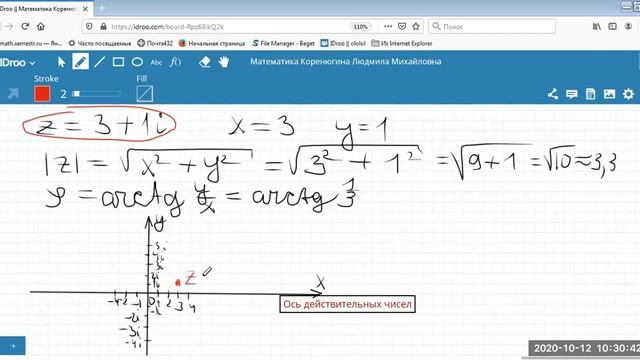This screenshot has width=640, height=360.
Task: Open the formula f() tool
Action: coord(176,62)
